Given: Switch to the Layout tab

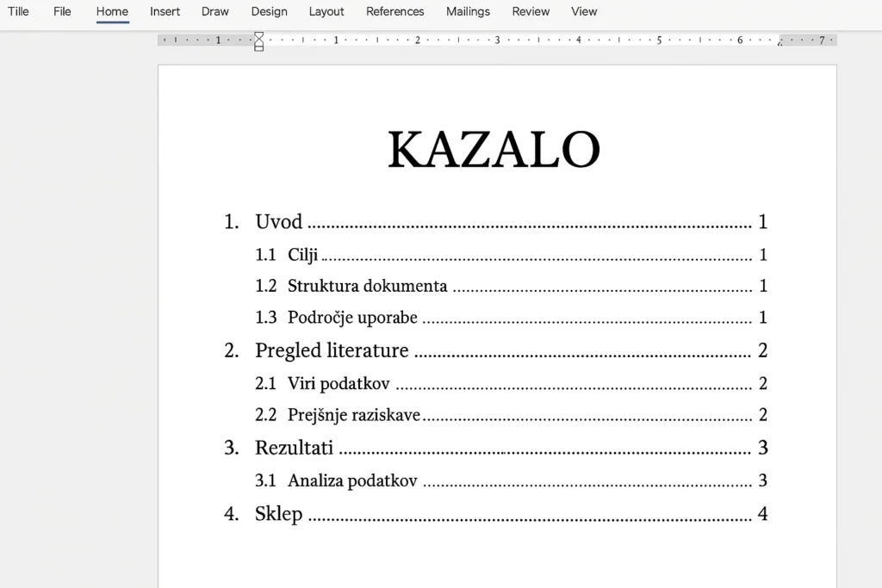Looking at the screenshot, I should [x=326, y=11].
